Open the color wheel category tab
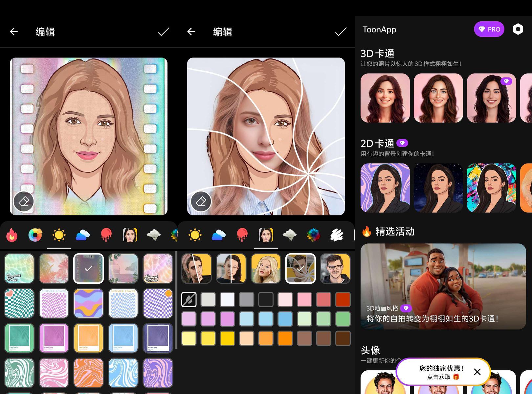532x394 pixels. [x=35, y=235]
